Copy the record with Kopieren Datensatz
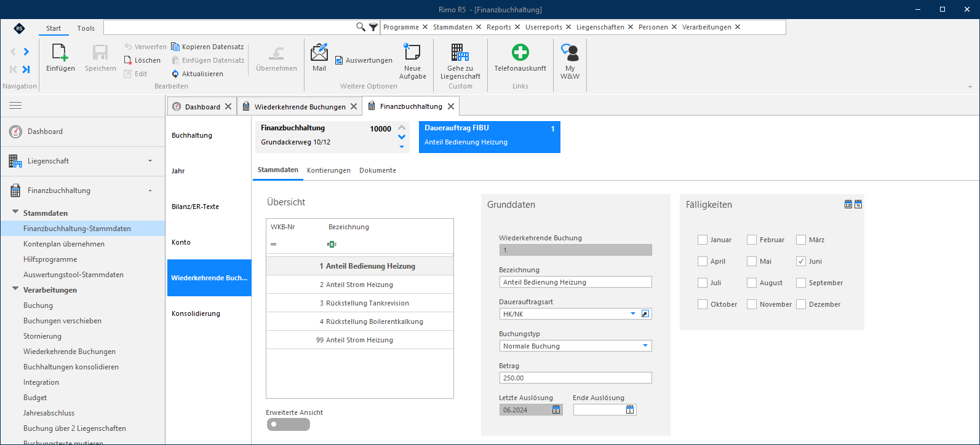Viewport: 980px width, 445px height. pos(207,47)
